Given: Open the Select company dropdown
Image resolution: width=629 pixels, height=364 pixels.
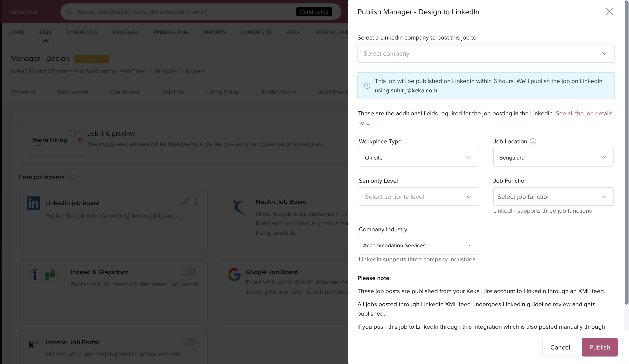Looking at the screenshot, I should [486, 53].
